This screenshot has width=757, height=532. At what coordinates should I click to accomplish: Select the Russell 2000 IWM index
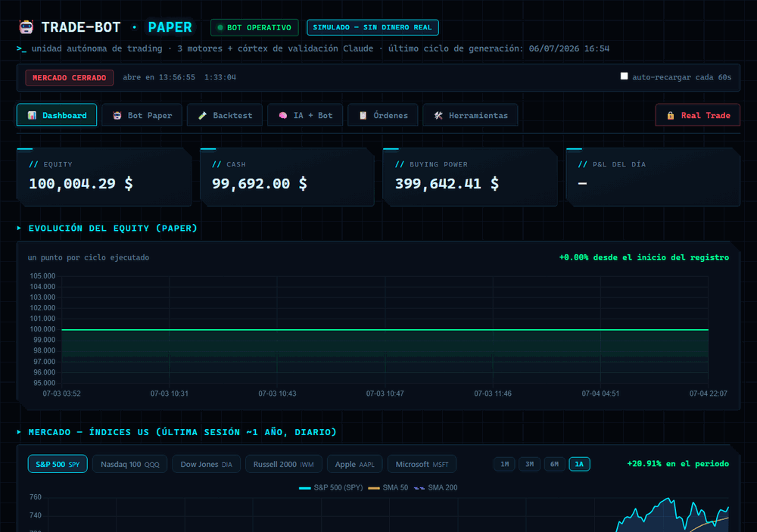(x=283, y=464)
